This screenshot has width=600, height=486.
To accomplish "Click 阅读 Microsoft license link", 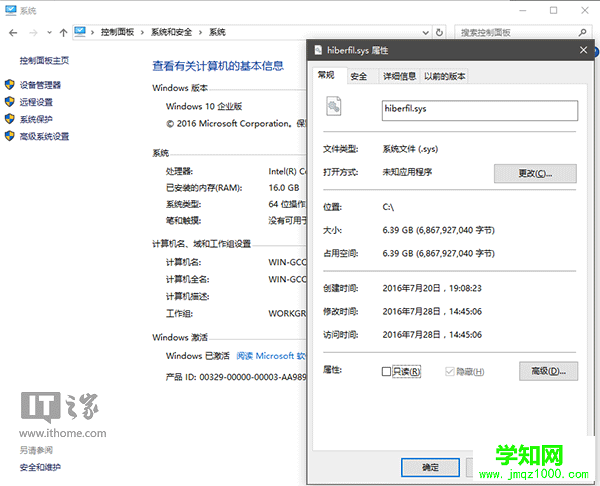I will [x=271, y=356].
